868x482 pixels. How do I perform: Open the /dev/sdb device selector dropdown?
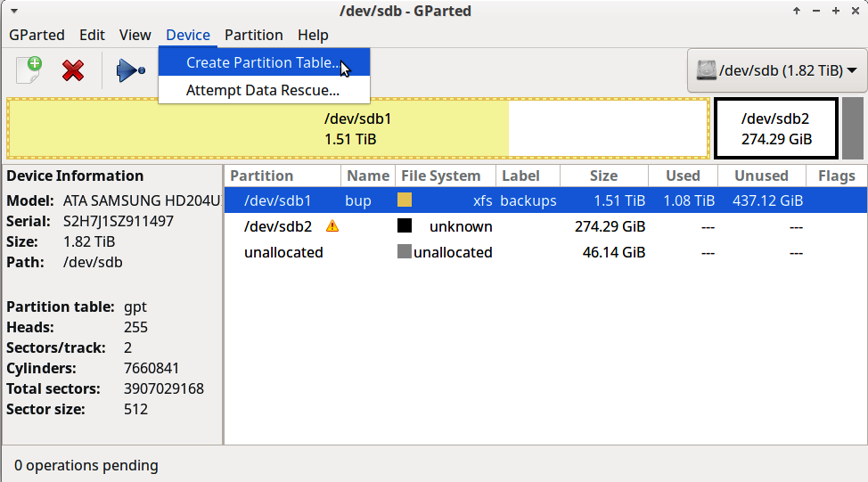[777, 71]
